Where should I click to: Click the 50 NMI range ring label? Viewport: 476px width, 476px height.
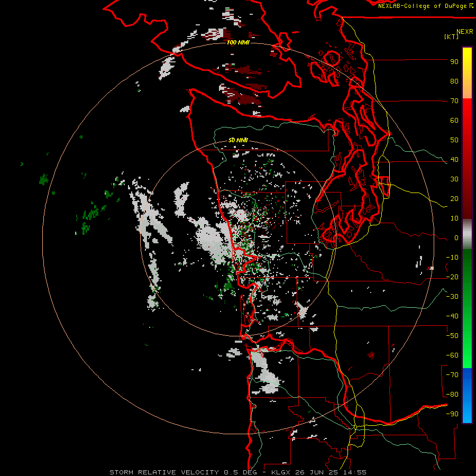pyautogui.click(x=238, y=140)
